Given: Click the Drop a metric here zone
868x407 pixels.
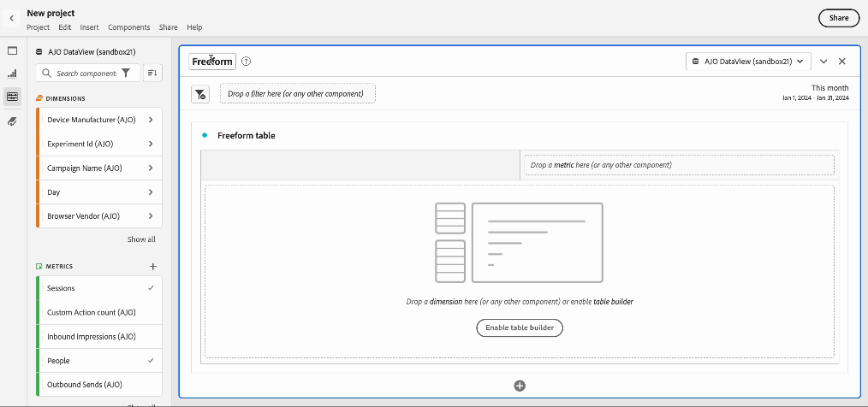Looking at the screenshot, I should tap(679, 165).
